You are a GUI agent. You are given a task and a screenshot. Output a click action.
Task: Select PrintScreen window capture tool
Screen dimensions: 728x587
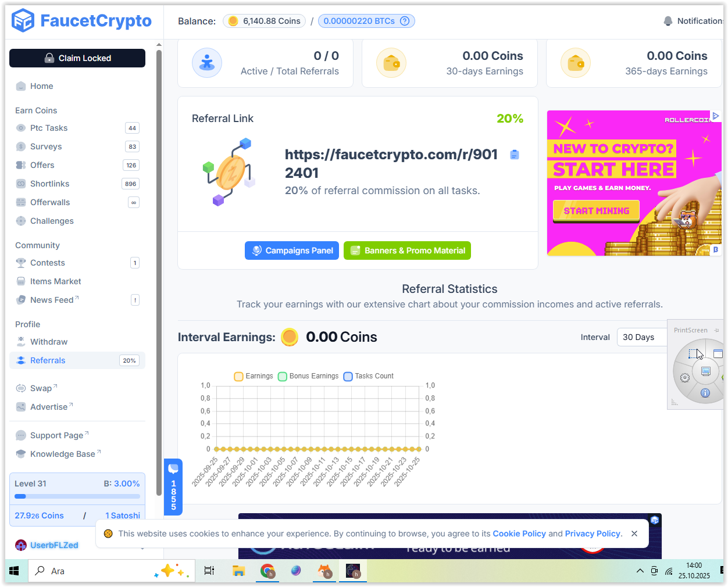coord(718,353)
